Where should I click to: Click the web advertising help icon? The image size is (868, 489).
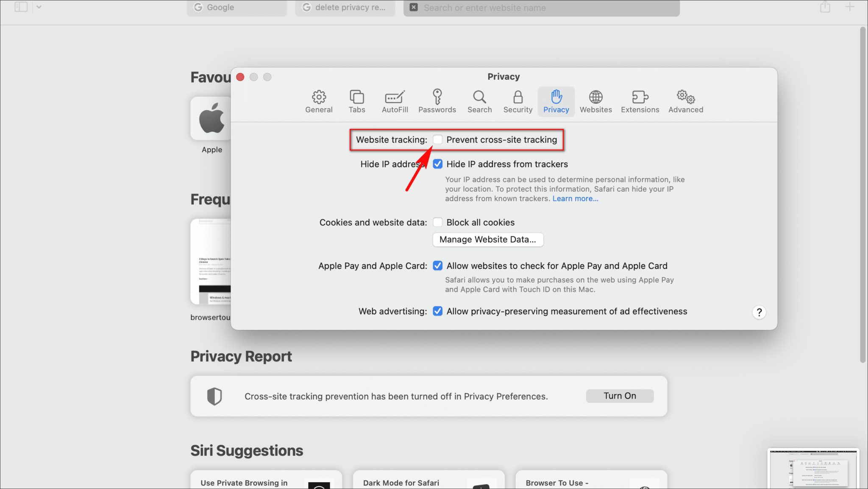point(759,312)
